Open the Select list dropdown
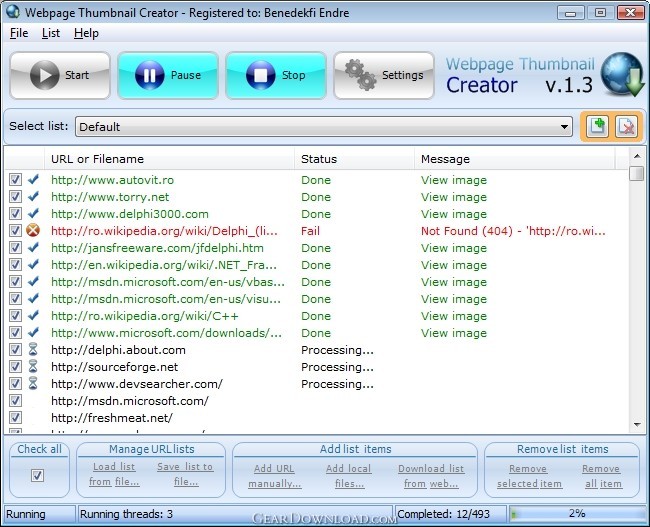Screen dimensions: 650x527 tap(324, 126)
